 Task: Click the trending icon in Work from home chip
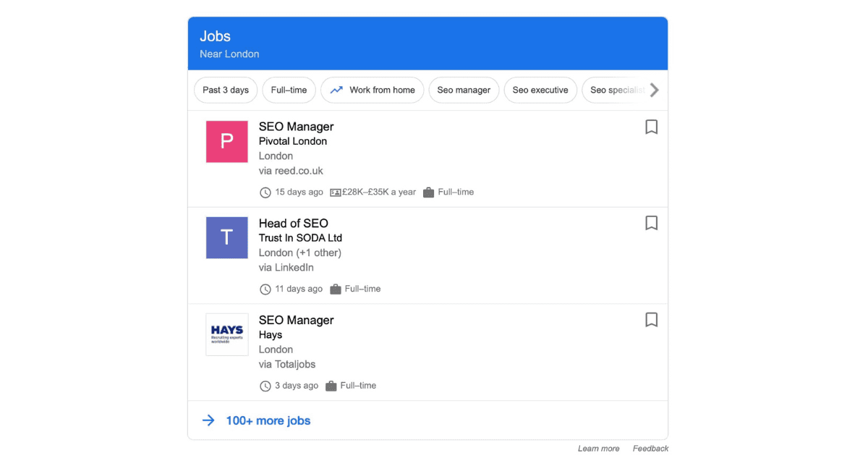point(336,90)
